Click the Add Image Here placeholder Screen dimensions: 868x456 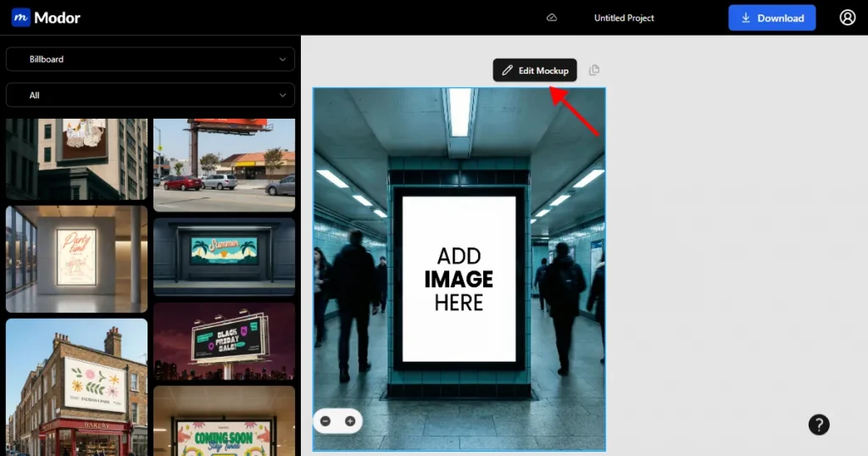coord(459,279)
